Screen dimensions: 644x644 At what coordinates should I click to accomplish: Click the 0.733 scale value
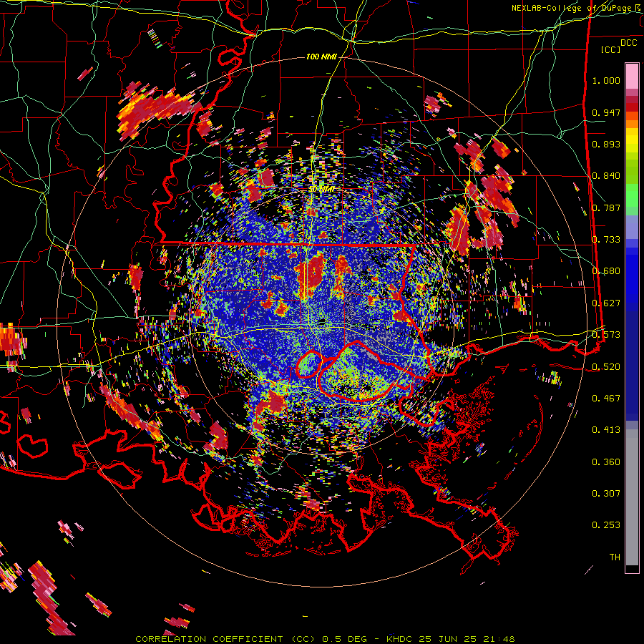point(606,240)
